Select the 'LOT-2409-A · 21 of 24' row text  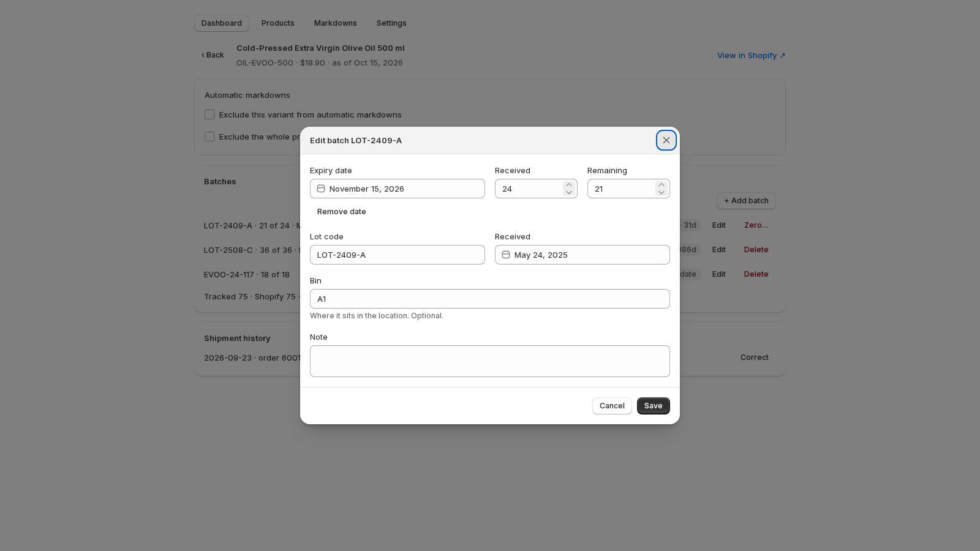coord(247,226)
